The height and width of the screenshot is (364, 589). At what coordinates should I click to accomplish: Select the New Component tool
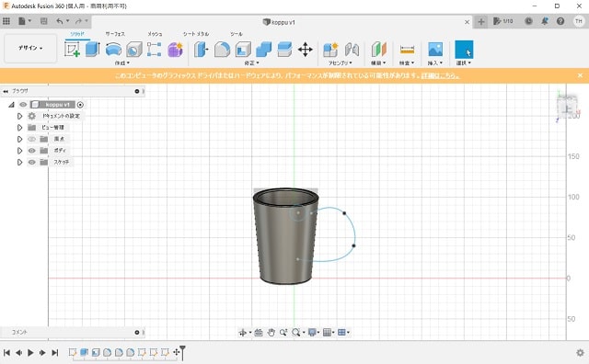[x=330, y=49]
